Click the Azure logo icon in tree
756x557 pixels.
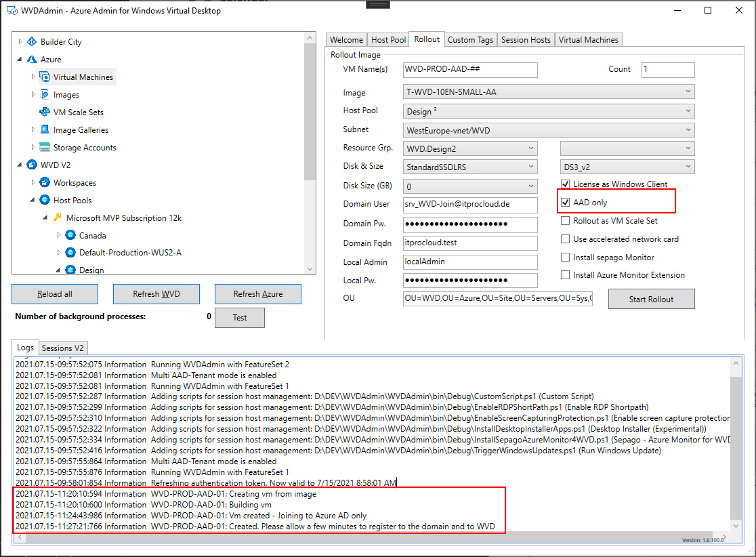(x=32, y=60)
